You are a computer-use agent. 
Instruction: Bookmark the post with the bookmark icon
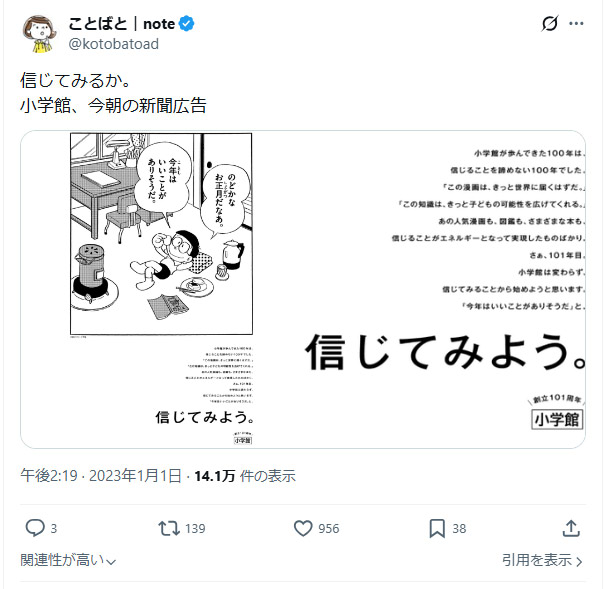coord(437,528)
